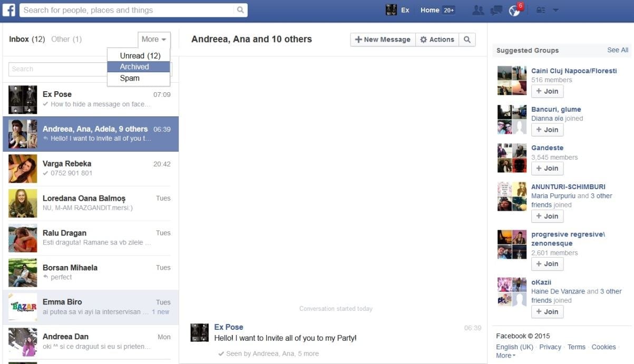This screenshot has height=364, width=634.
Task: Click the Haine De Vanzare link
Action: click(x=558, y=291)
